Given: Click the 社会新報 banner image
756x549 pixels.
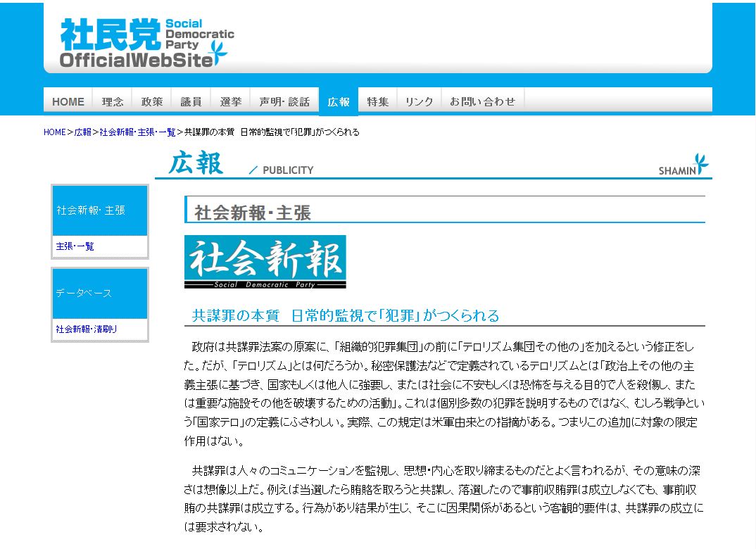Looking at the screenshot, I should coord(265,262).
